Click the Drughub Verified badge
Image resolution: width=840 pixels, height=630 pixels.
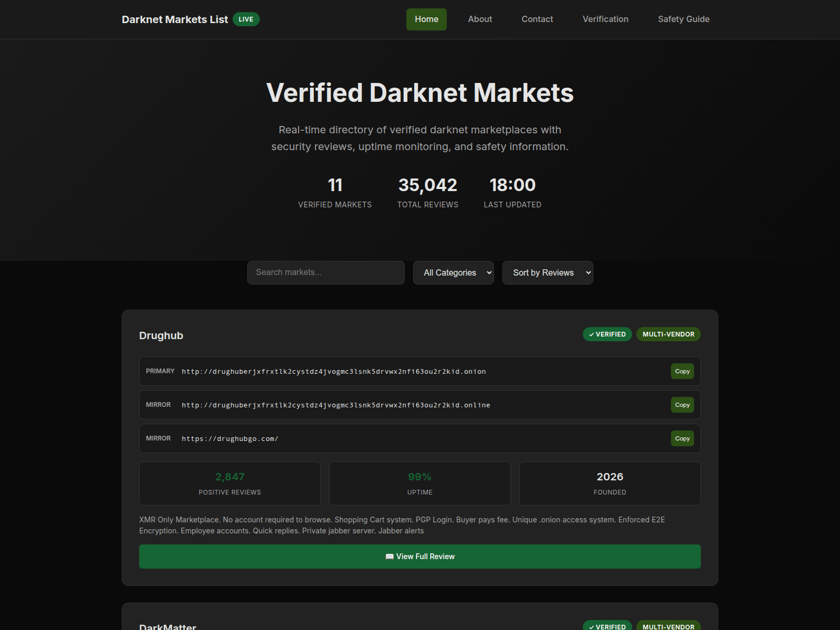607,334
